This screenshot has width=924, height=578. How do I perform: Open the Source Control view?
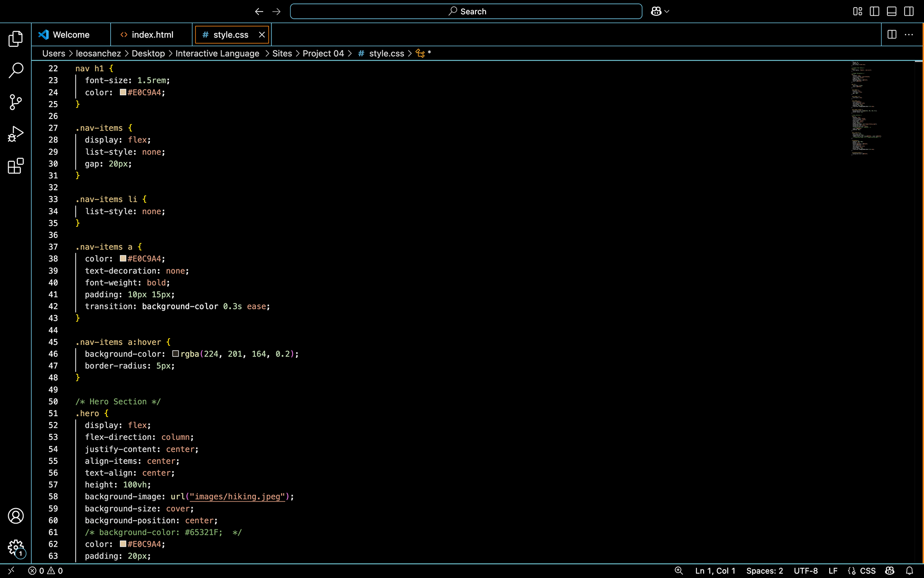(15, 102)
